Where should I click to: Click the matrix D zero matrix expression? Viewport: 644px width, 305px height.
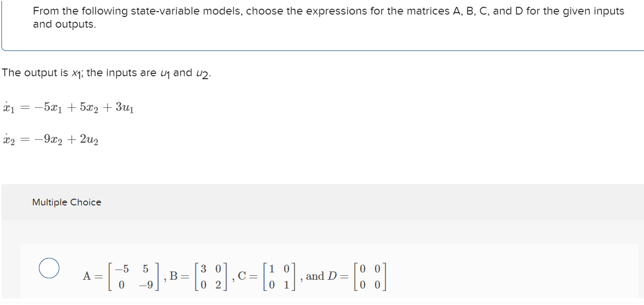(370, 274)
